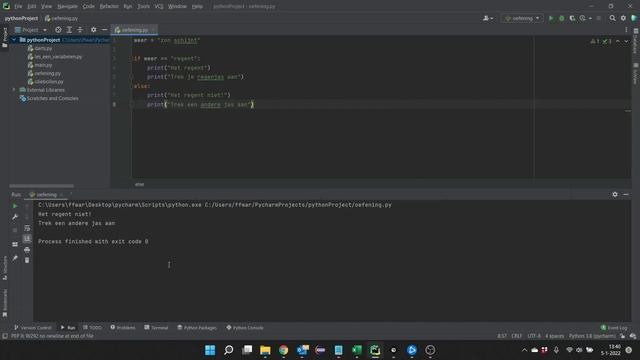
Task: Open File Explorer from taskbar
Action: [x=265, y=350]
